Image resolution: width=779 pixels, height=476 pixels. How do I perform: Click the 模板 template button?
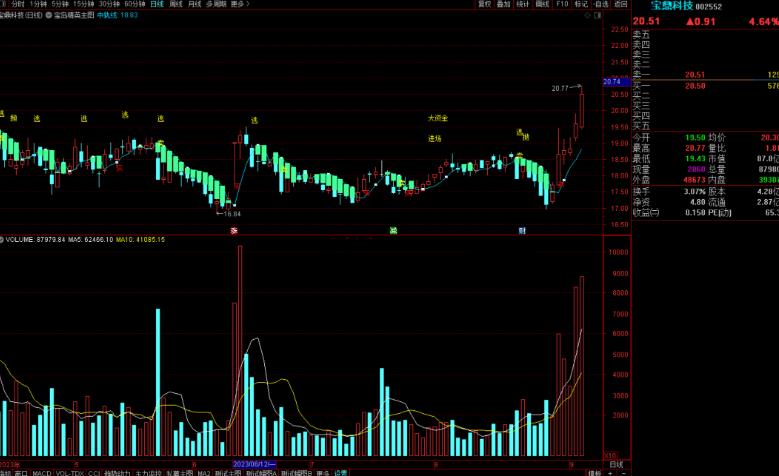(595, 473)
